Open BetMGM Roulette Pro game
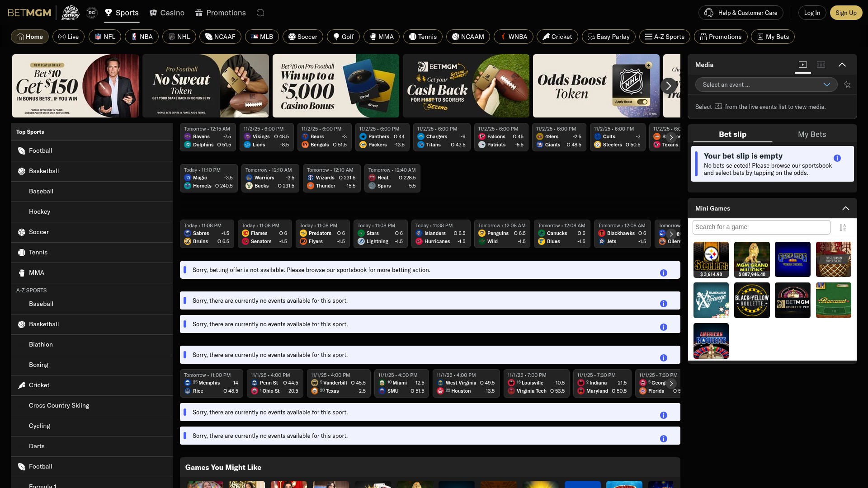 click(793, 300)
